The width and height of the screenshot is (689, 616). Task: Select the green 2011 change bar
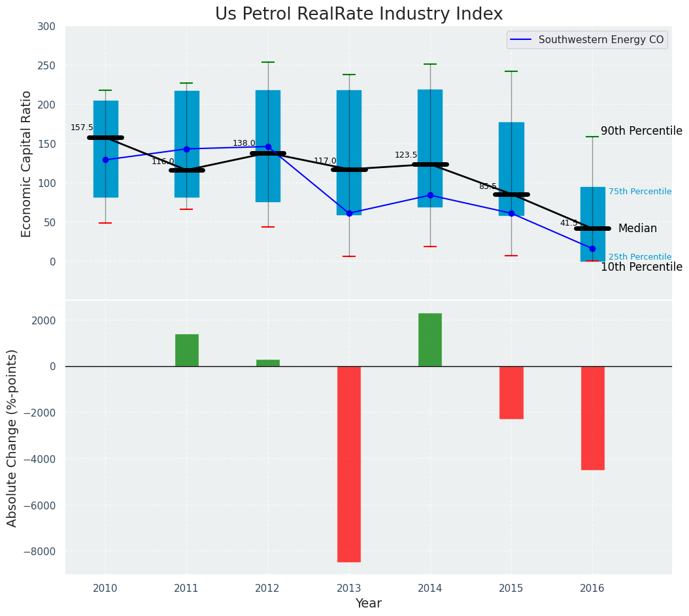(187, 351)
